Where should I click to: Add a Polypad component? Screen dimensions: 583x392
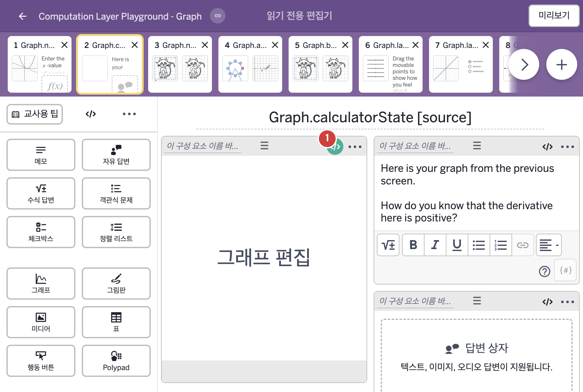tap(116, 361)
